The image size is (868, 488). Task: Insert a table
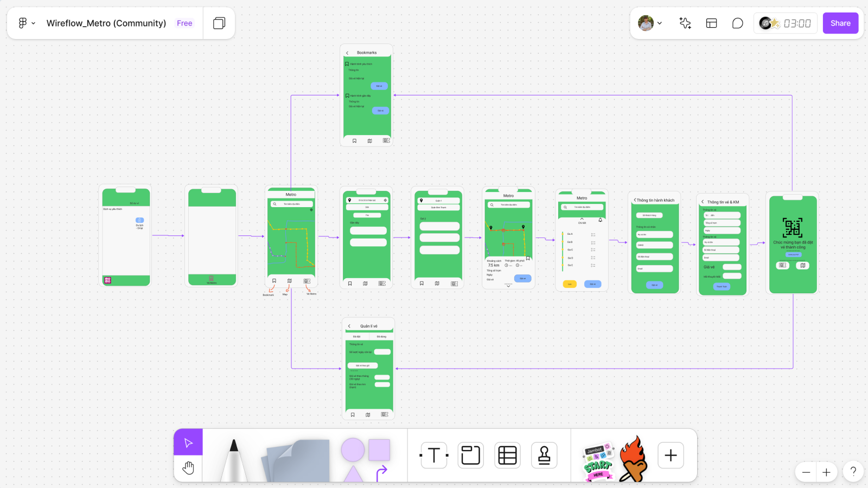(x=507, y=455)
